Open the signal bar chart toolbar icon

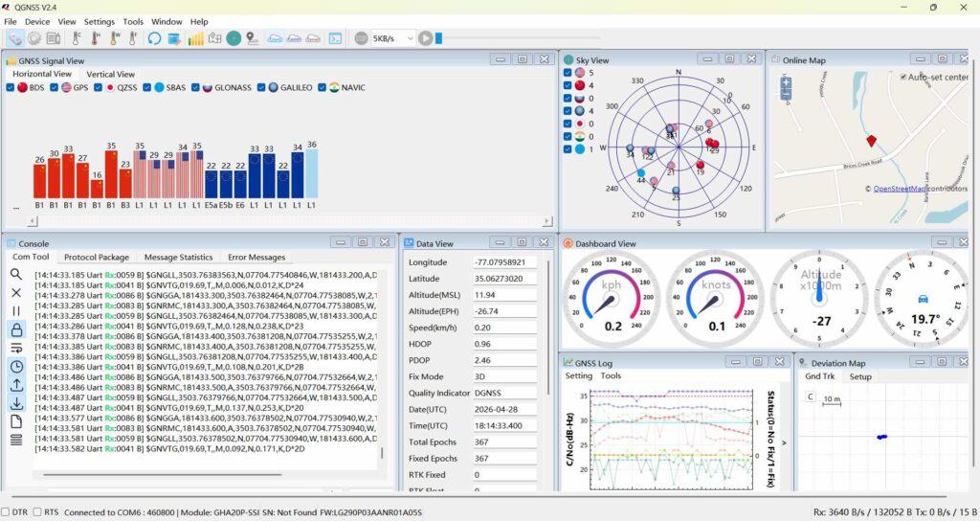tap(195, 38)
